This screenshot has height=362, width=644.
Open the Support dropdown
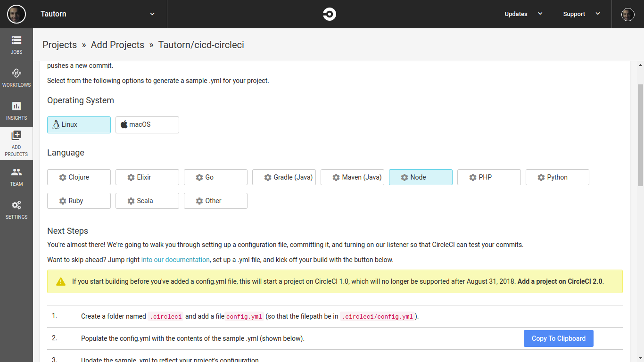(582, 14)
